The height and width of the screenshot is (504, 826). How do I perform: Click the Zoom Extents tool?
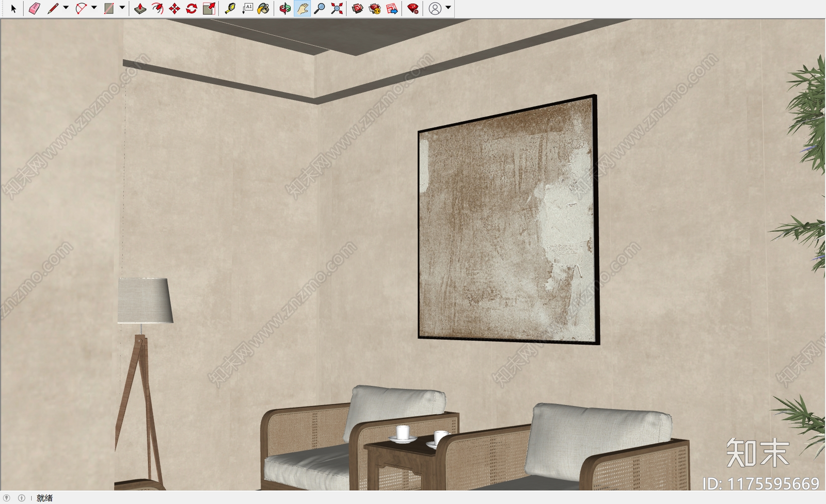click(x=337, y=8)
